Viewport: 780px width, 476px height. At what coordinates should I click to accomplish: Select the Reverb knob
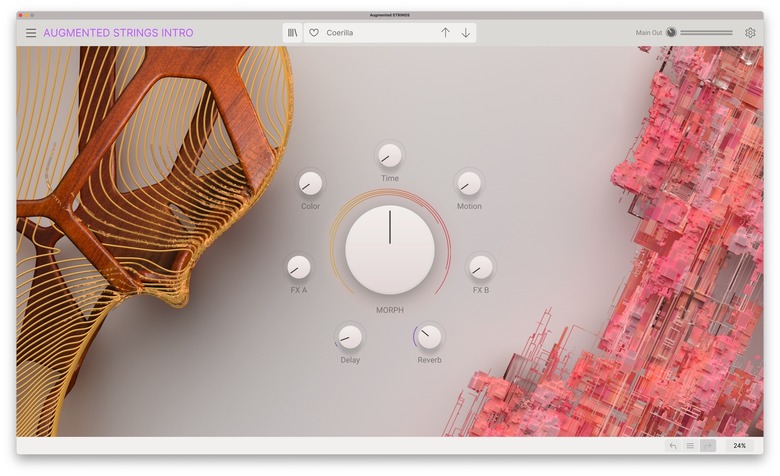pyautogui.click(x=429, y=337)
